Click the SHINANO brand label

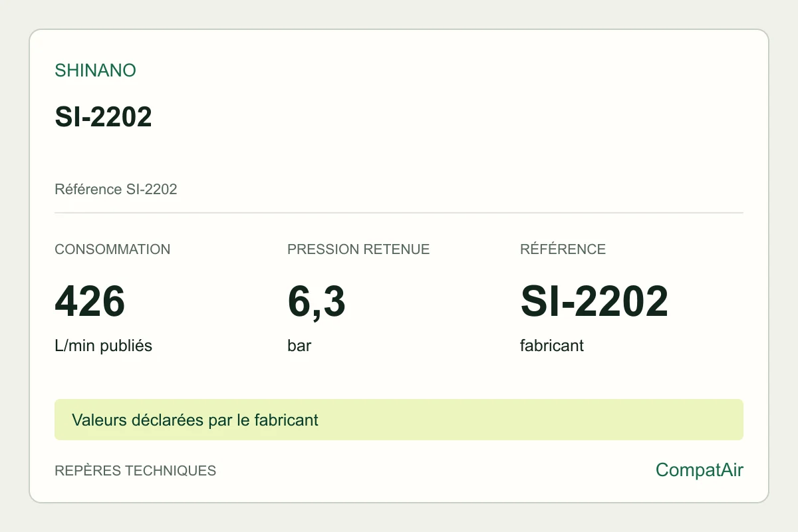point(95,70)
